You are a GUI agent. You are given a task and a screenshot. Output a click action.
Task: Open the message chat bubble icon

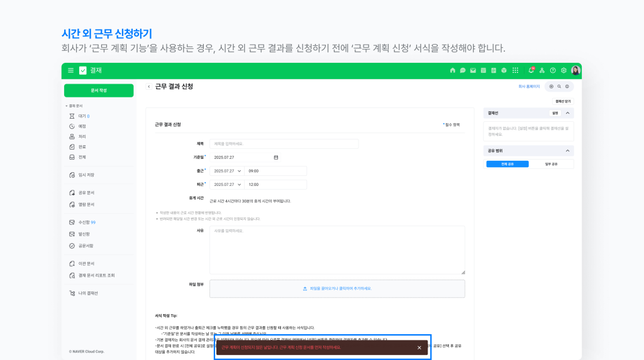[463, 70]
